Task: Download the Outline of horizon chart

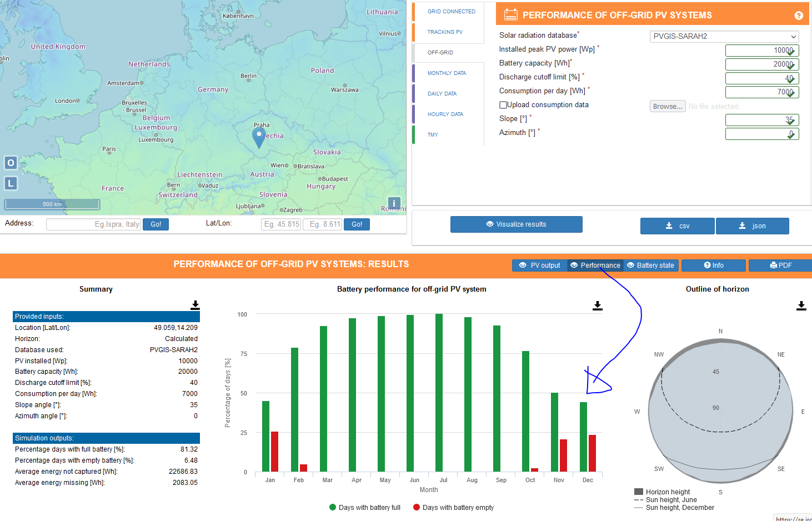Action: point(801,305)
